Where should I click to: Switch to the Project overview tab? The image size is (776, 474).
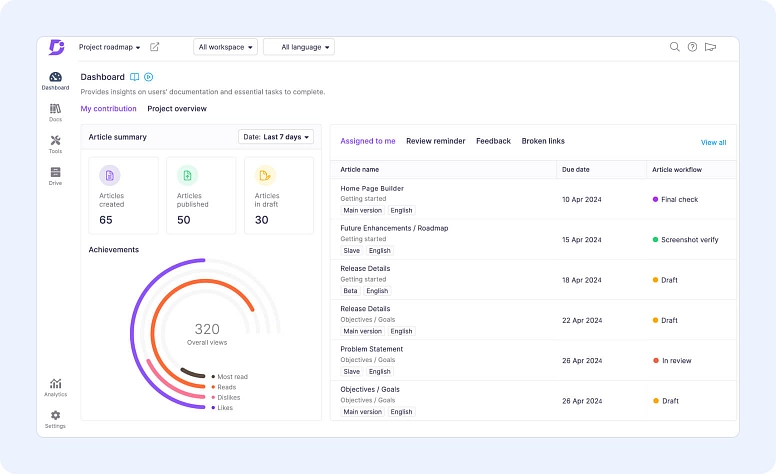pos(177,108)
